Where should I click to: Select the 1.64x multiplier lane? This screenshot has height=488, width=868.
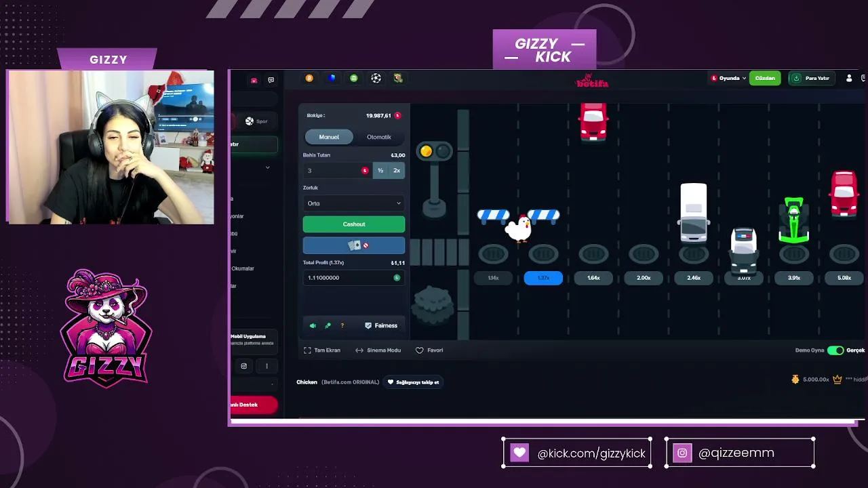tap(593, 278)
